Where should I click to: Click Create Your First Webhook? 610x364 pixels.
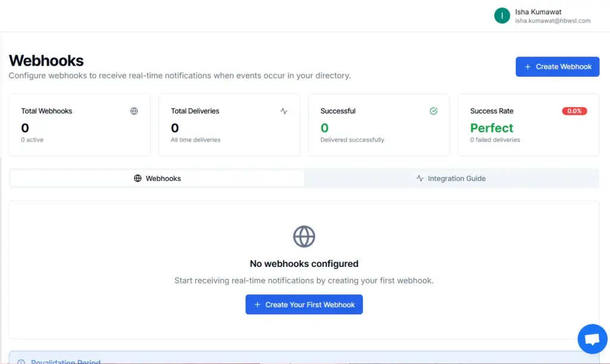click(x=304, y=304)
